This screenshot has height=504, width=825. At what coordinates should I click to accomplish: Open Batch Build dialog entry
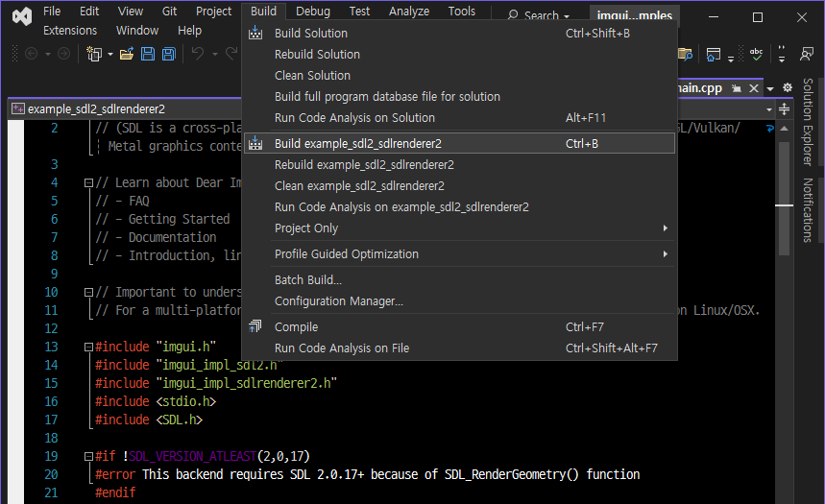459,280
